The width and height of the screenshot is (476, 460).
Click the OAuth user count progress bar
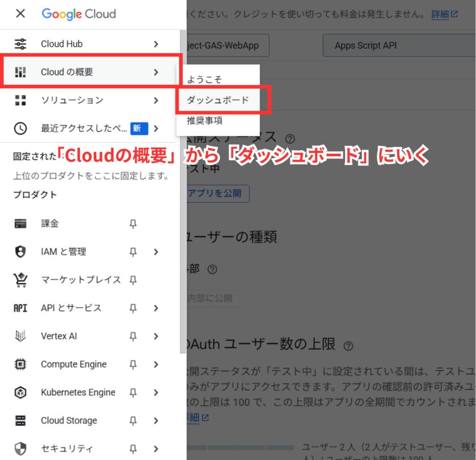coord(240,447)
